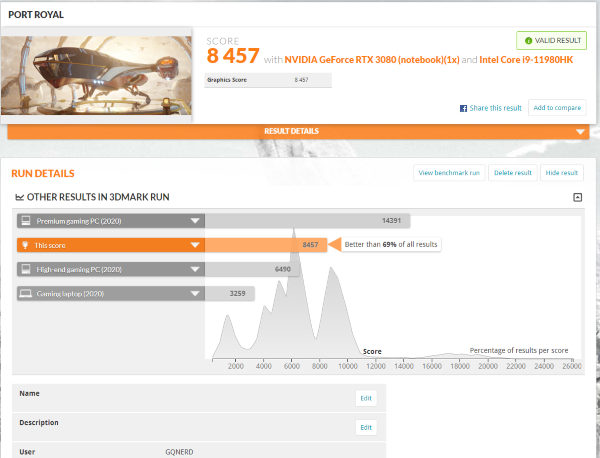Click the Port Royal title
600x458 pixels.
pyautogui.click(x=36, y=15)
